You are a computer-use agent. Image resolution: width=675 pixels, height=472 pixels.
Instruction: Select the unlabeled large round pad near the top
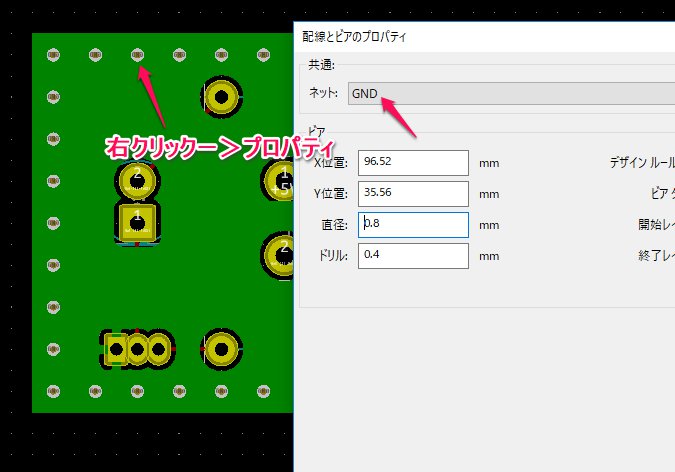221,97
